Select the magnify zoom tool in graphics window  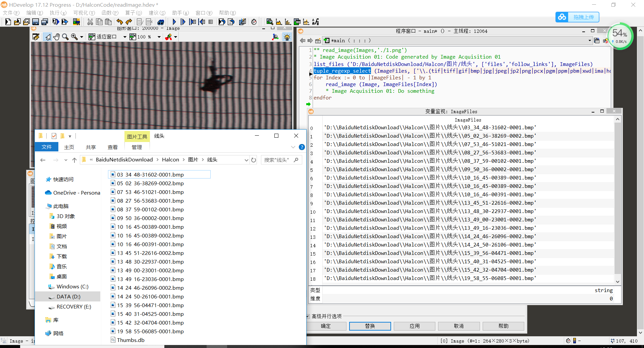pos(65,37)
